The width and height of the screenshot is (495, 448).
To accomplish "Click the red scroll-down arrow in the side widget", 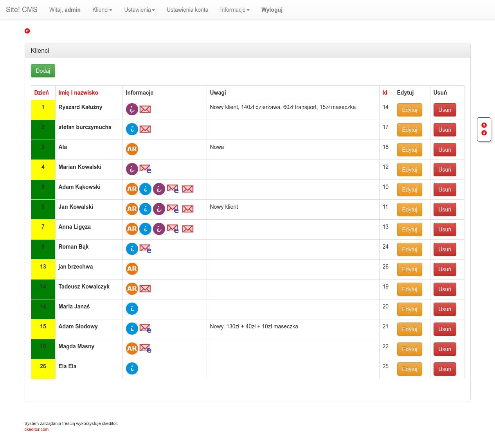I will click(x=484, y=133).
